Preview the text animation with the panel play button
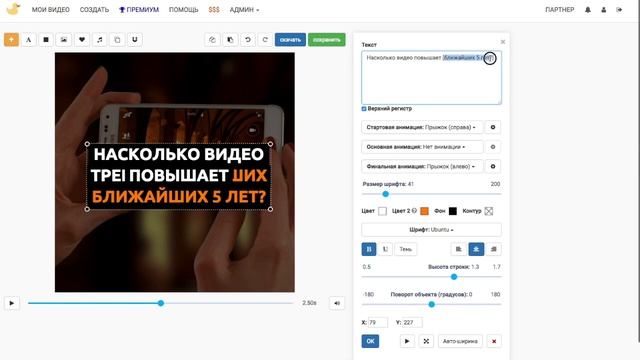 click(407, 341)
